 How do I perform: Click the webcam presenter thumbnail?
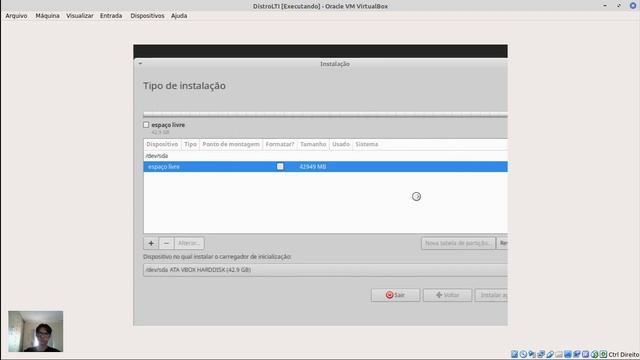[x=36, y=331]
